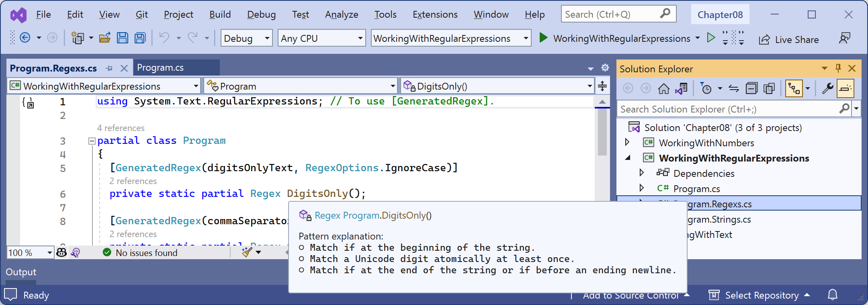
Task: Toggle the nested file view button in Solution Explorer
Action: click(794, 88)
